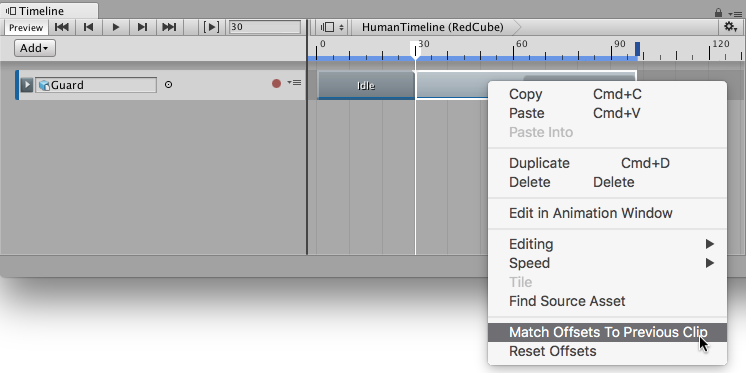Click the Guard track binding field

[96, 85]
